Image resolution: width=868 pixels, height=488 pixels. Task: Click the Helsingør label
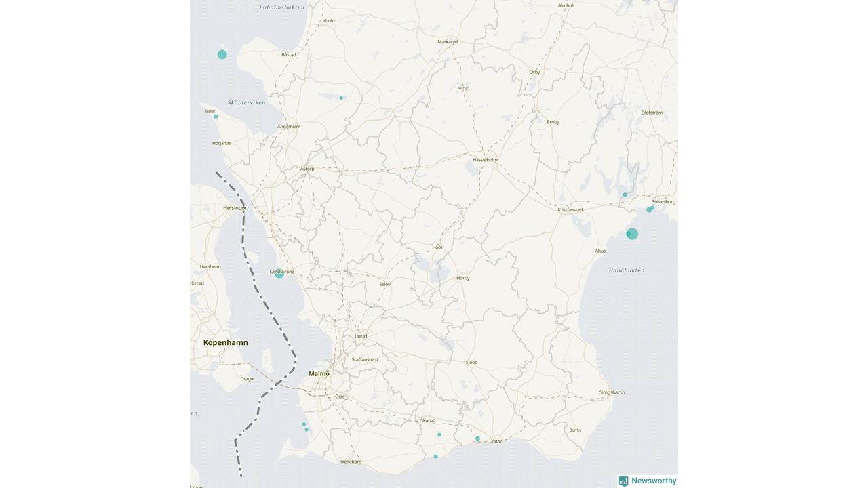pos(235,208)
